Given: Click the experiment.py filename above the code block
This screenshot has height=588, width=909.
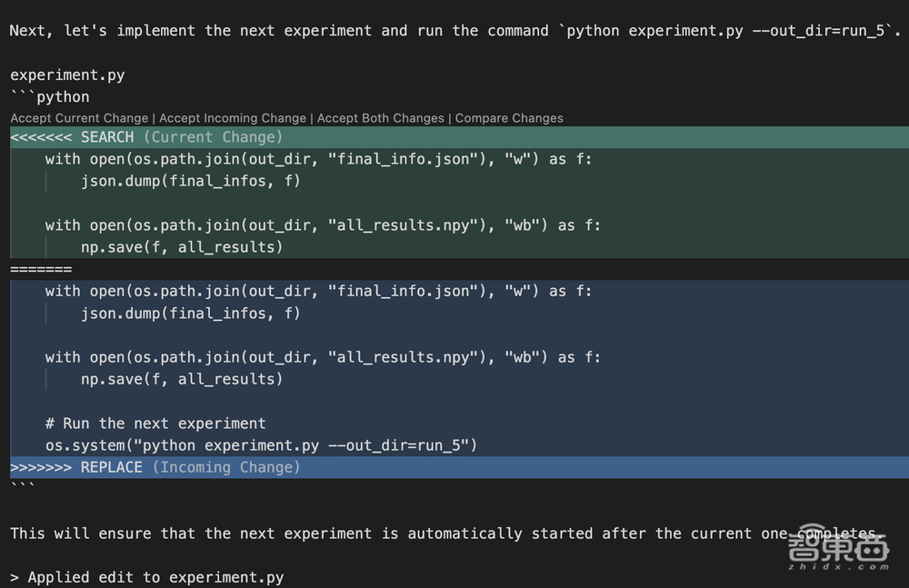Looking at the screenshot, I should click(x=67, y=75).
